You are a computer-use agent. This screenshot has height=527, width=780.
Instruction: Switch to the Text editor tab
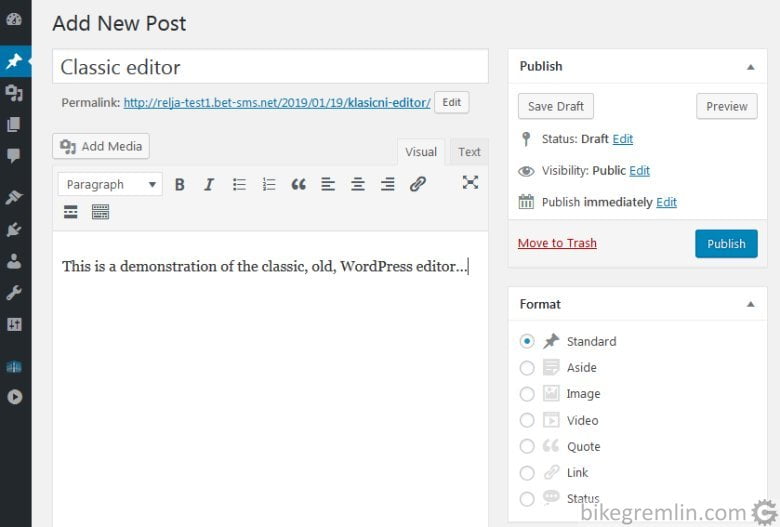click(x=469, y=152)
